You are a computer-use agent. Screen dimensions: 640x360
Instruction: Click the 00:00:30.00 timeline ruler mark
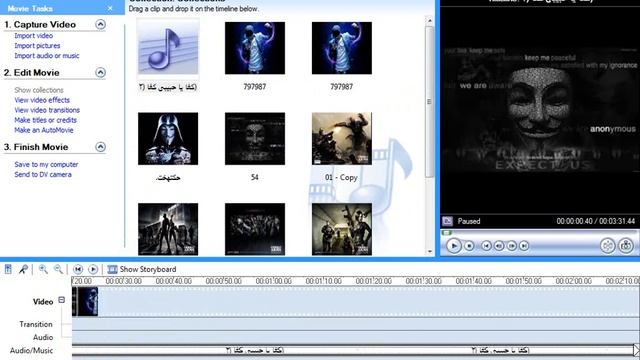point(123,281)
